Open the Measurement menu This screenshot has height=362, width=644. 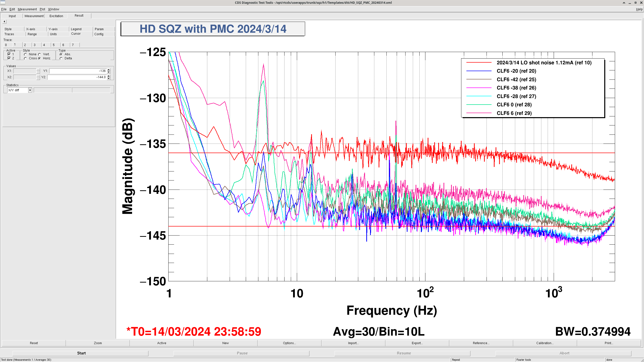(27, 9)
